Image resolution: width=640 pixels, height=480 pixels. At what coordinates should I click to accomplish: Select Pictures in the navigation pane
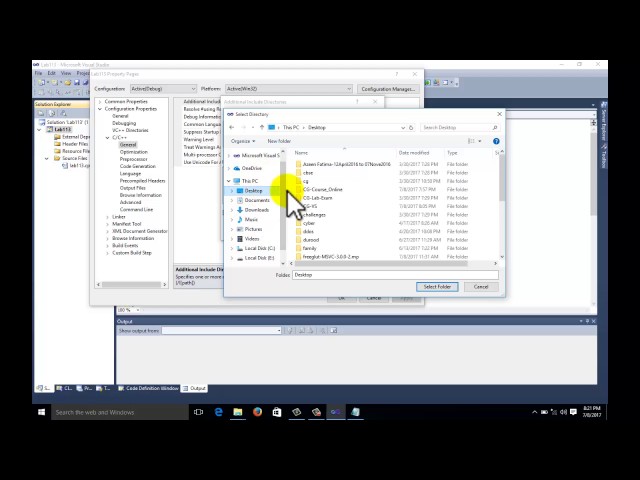(253, 229)
